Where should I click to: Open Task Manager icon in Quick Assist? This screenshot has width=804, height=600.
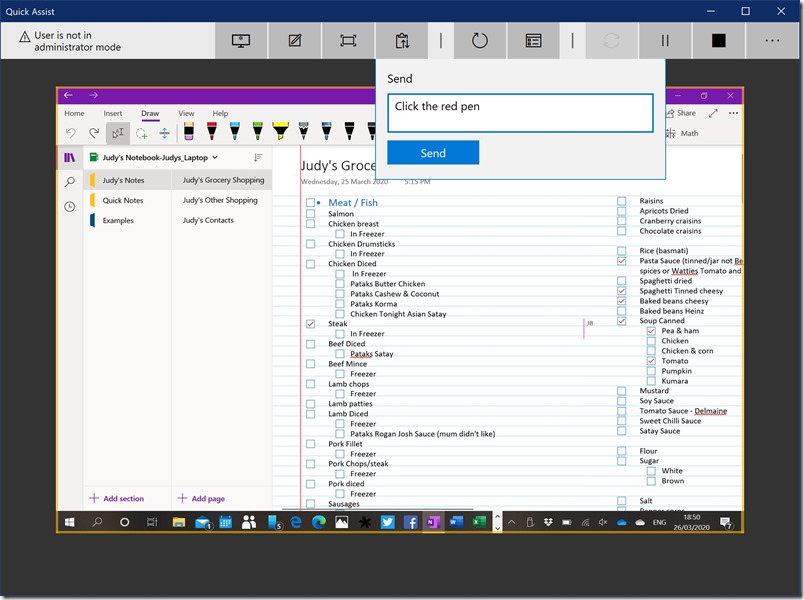533,41
